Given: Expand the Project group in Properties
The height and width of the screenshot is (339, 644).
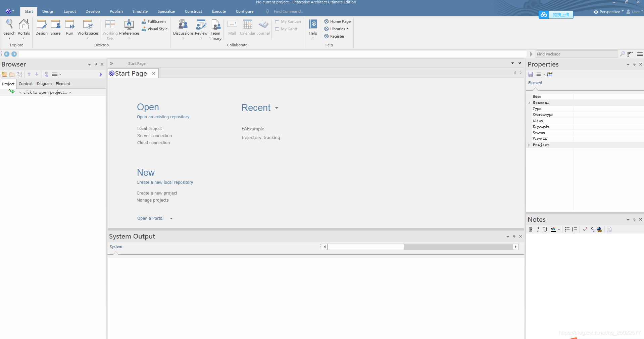Looking at the screenshot, I should (529, 145).
